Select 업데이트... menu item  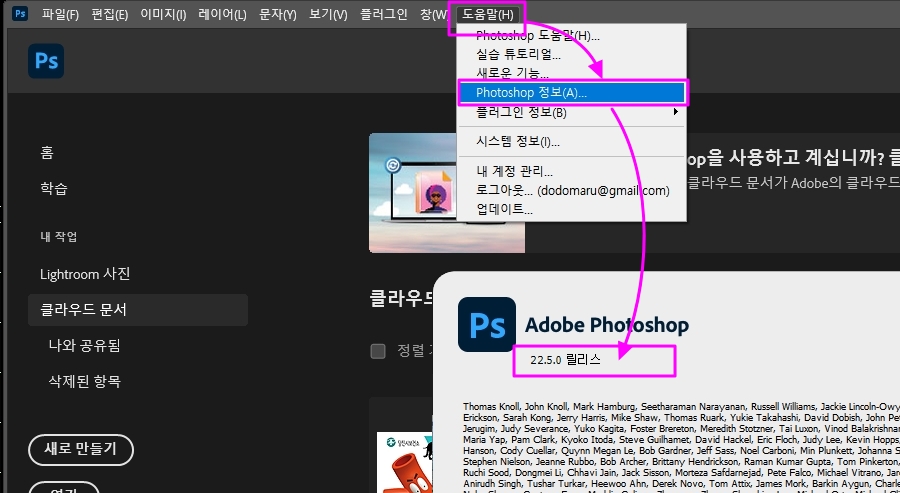[571, 209]
